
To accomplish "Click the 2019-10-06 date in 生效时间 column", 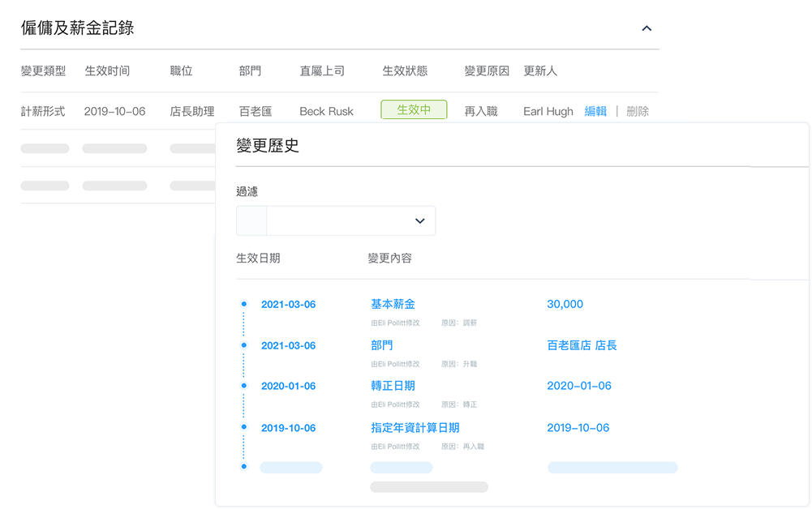I will [x=114, y=111].
